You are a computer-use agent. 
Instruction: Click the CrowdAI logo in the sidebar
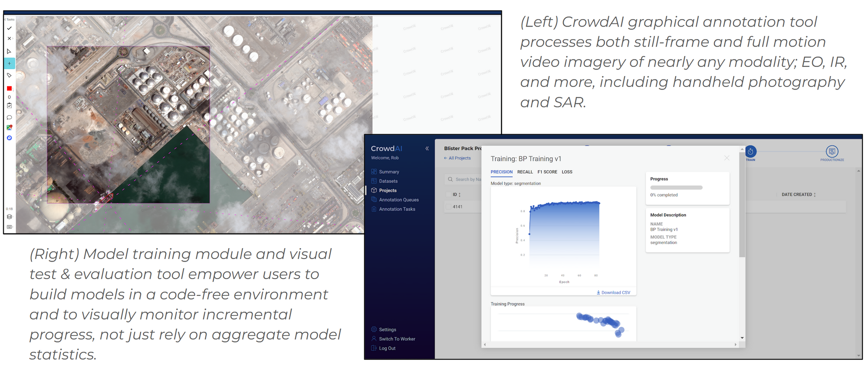coord(386,149)
